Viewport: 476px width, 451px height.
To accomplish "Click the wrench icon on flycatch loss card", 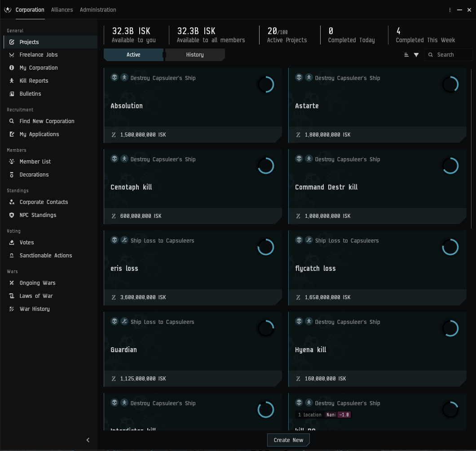I will click(309, 240).
